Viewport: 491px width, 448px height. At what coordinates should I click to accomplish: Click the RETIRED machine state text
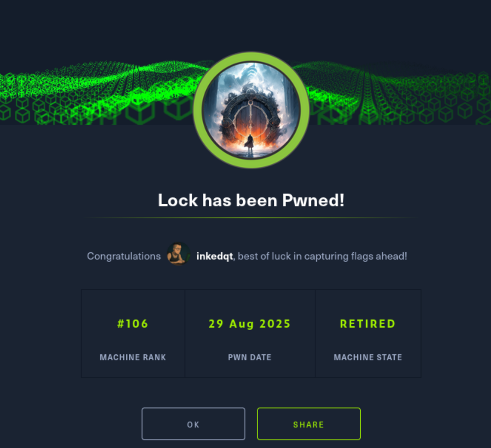(368, 324)
